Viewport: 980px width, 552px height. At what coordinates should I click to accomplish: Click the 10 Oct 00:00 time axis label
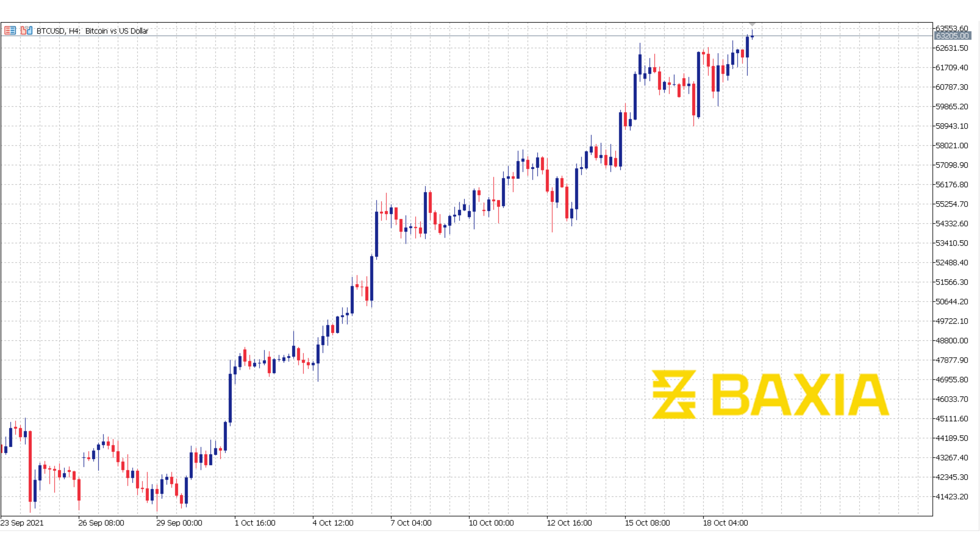tap(491, 523)
